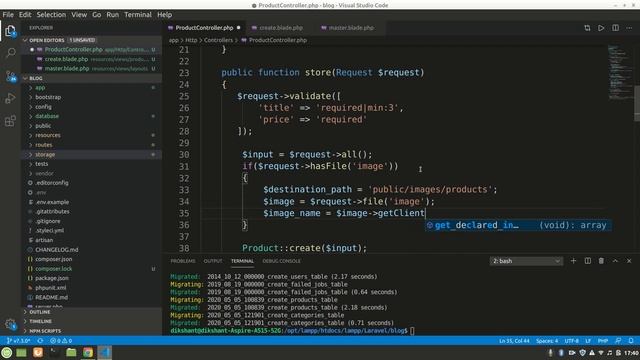Open errors and warnings count in status bar
Screen dimensions: 640x360
tap(61, 340)
